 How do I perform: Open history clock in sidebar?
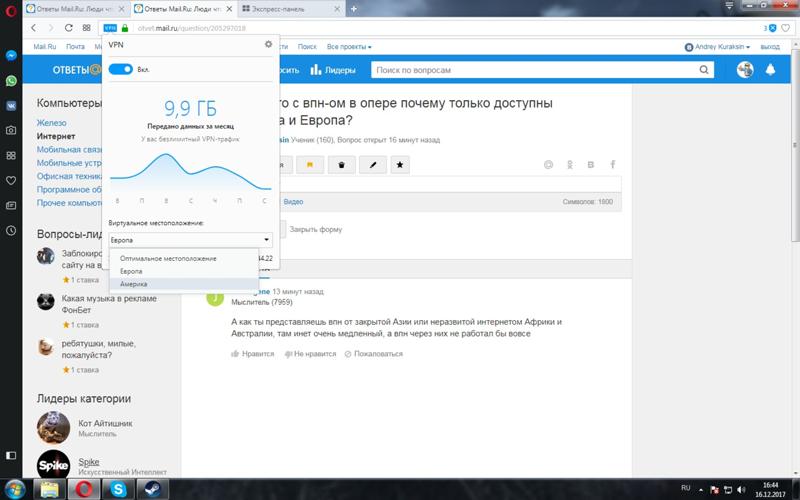(x=11, y=231)
